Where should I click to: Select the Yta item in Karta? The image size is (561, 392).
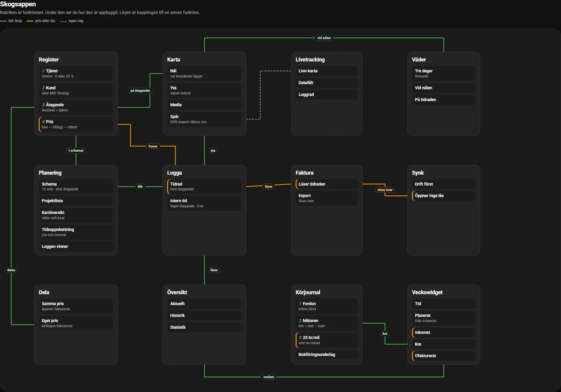point(204,91)
